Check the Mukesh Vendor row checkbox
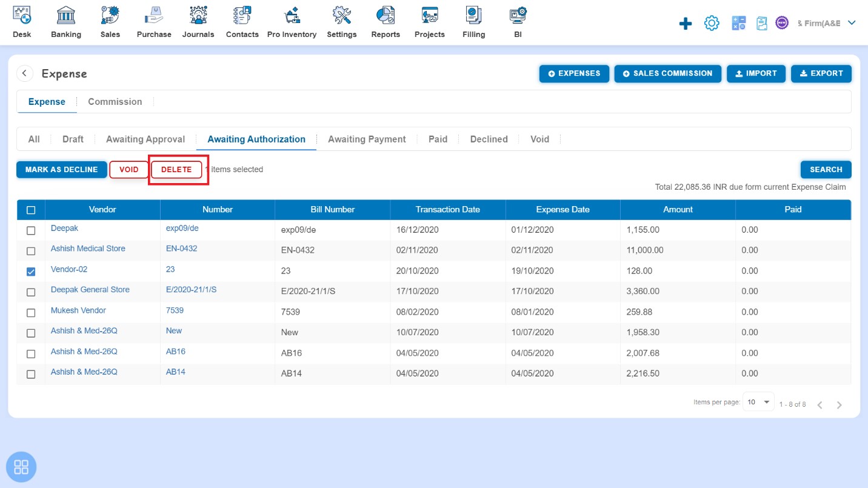Viewport: 868px width, 488px height. point(31,313)
